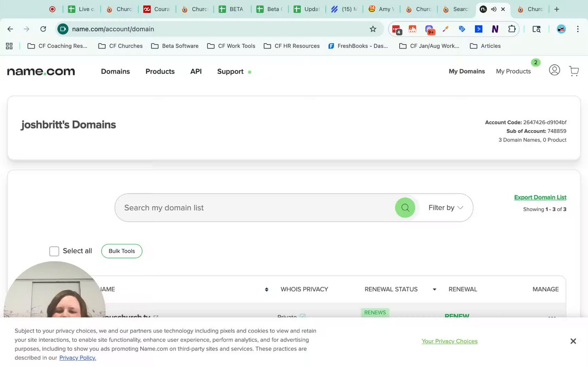Click the Manage column header
Viewport: 588px width, 367px height.
(546, 289)
